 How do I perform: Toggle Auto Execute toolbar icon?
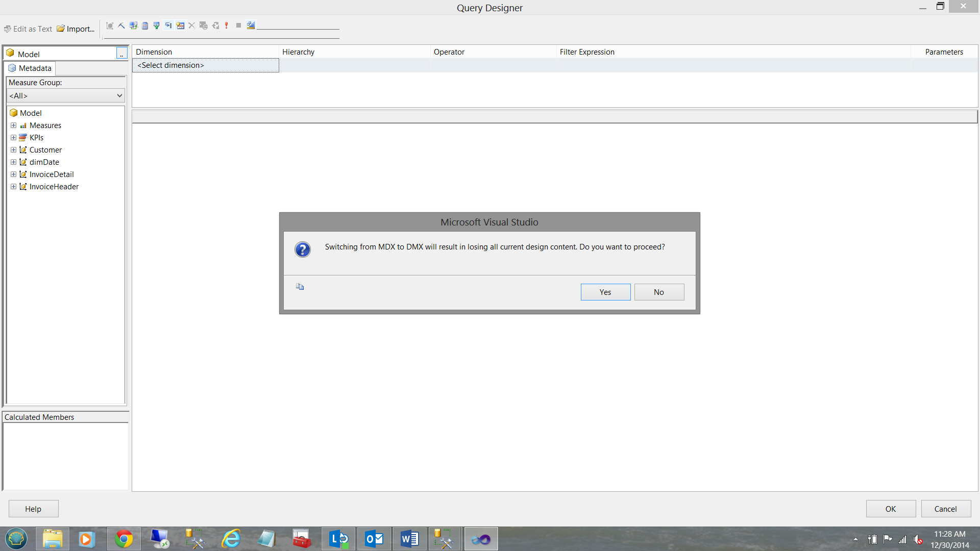(168, 26)
